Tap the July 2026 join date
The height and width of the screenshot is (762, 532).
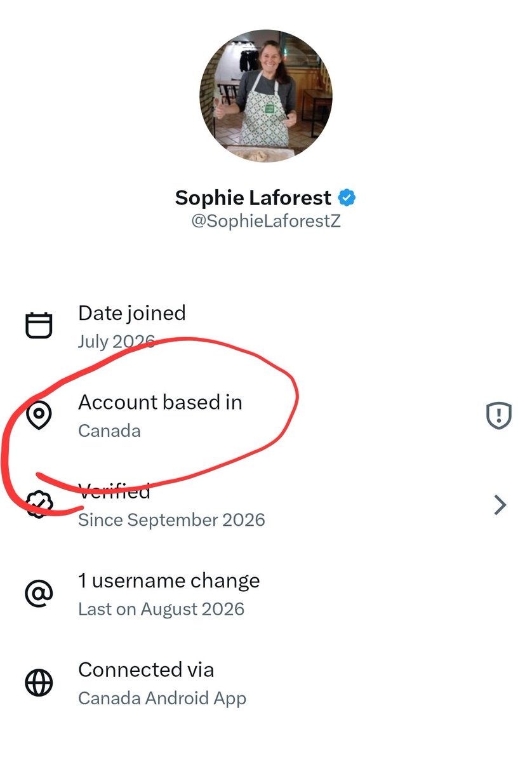(x=116, y=341)
